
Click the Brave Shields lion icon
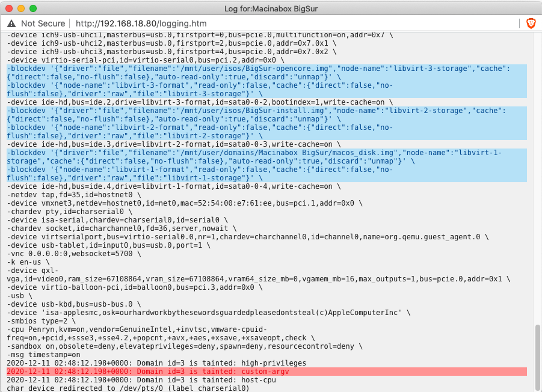click(x=531, y=23)
